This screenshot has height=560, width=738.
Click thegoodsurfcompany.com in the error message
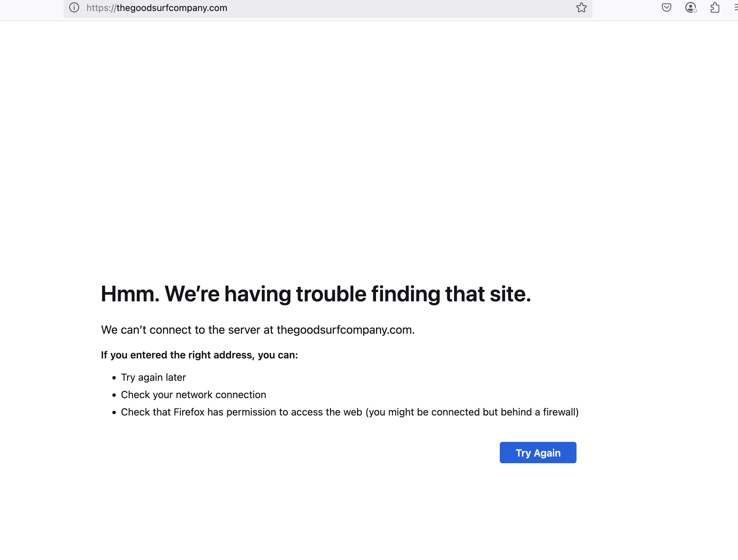[345, 330]
